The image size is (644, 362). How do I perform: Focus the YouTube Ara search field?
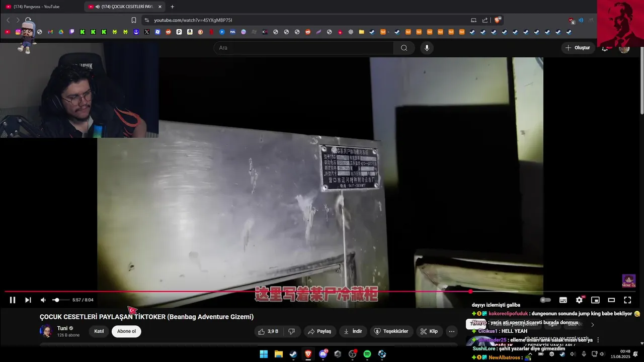[303, 48]
